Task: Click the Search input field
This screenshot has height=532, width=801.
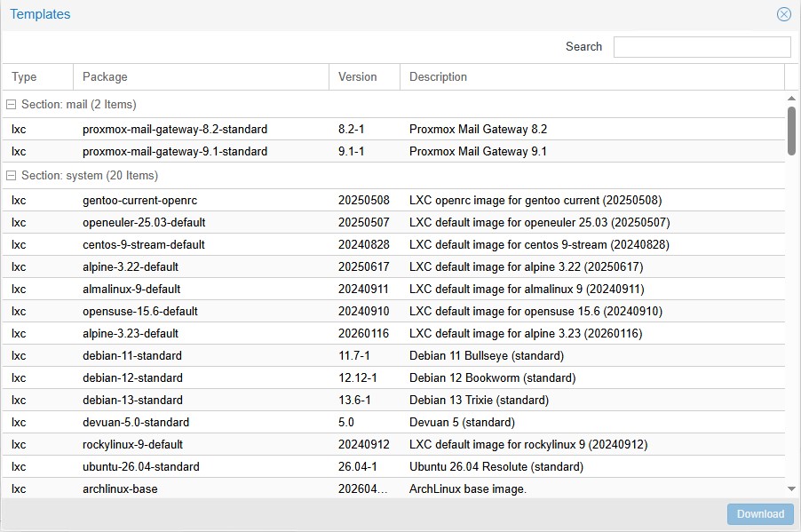Action: click(702, 47)
